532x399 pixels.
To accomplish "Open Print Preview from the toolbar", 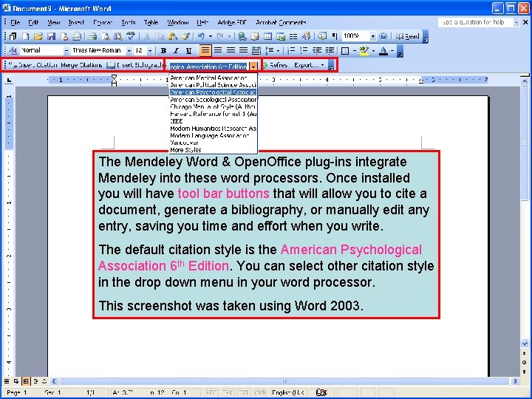I will (106, 36).
